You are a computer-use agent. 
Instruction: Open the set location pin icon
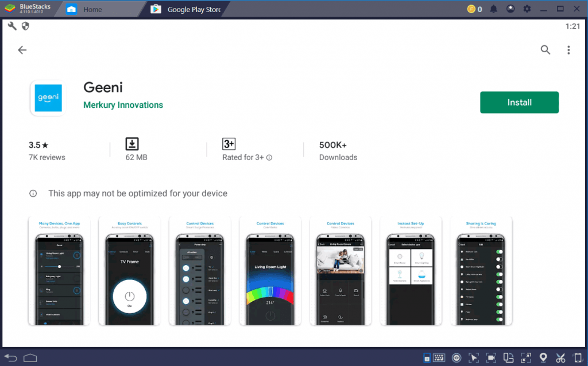[543, 358]
